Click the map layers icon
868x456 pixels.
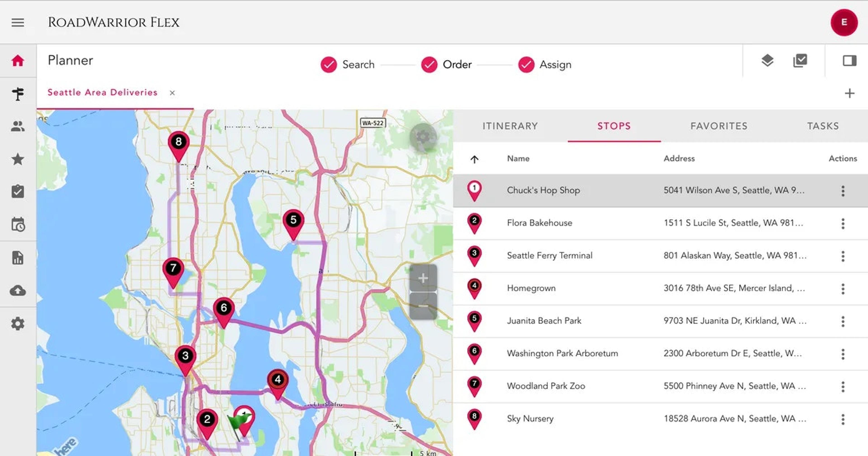pos(767,61)
